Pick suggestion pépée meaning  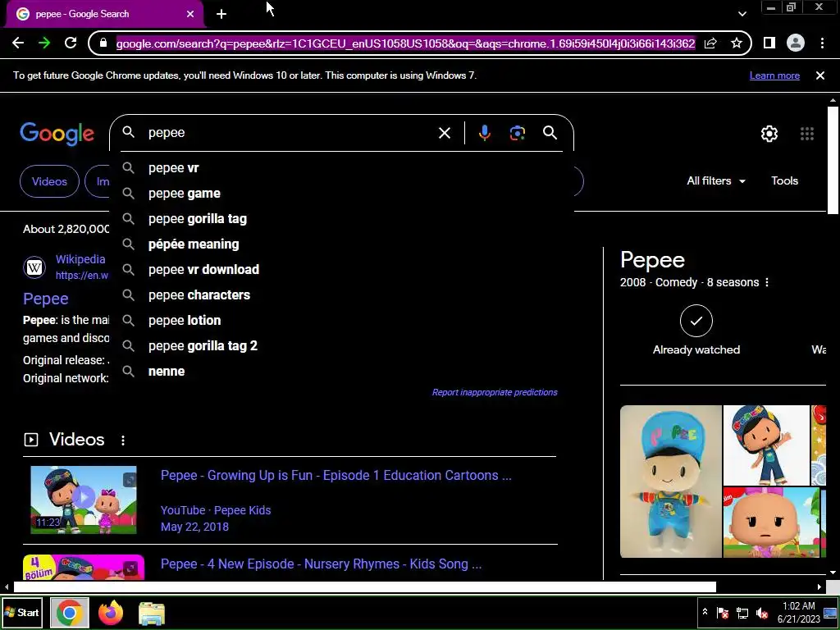342,244
